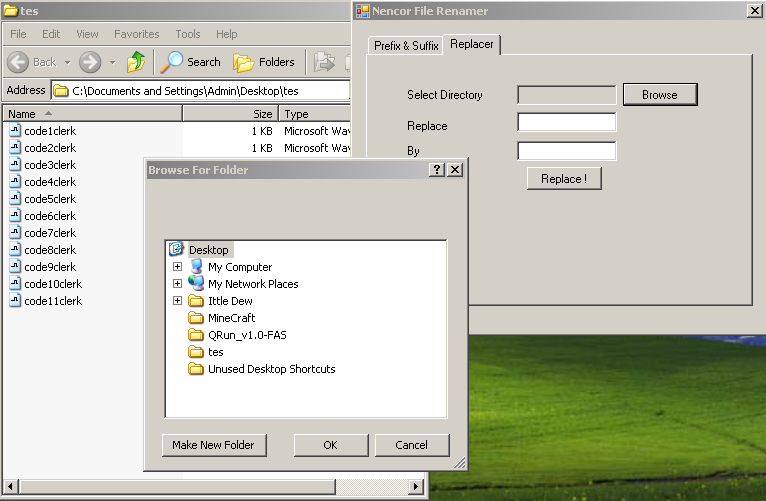Click the Replace text input field

567,122
